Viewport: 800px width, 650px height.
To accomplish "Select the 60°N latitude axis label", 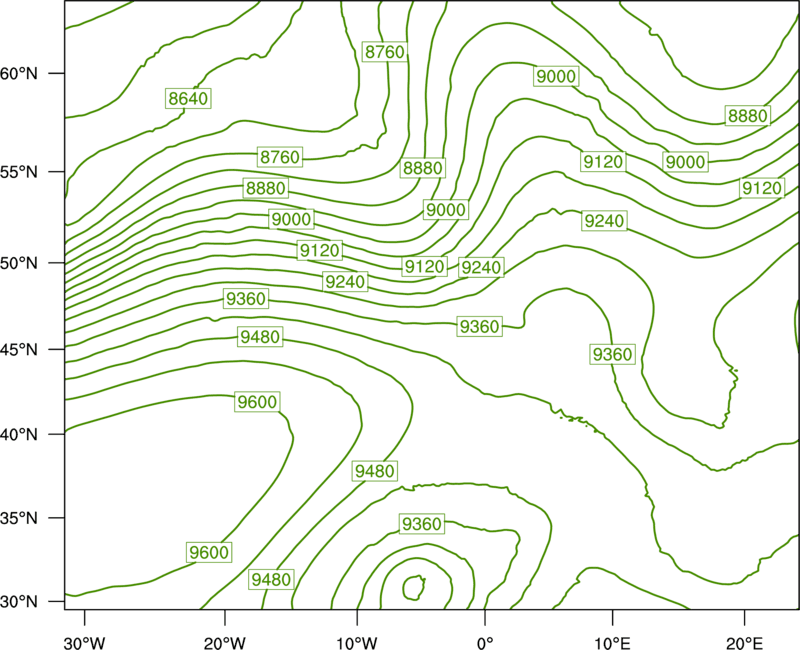I will 19,74.
